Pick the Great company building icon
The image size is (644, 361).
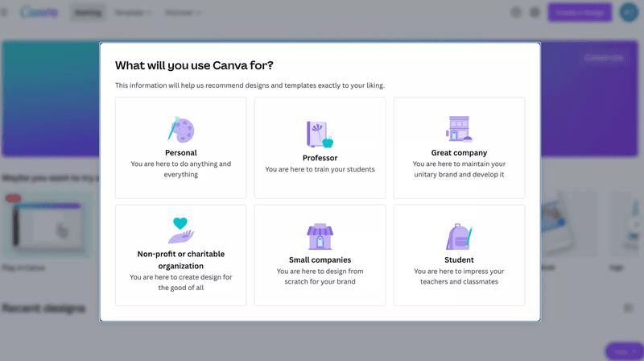[x=459, y=129]
